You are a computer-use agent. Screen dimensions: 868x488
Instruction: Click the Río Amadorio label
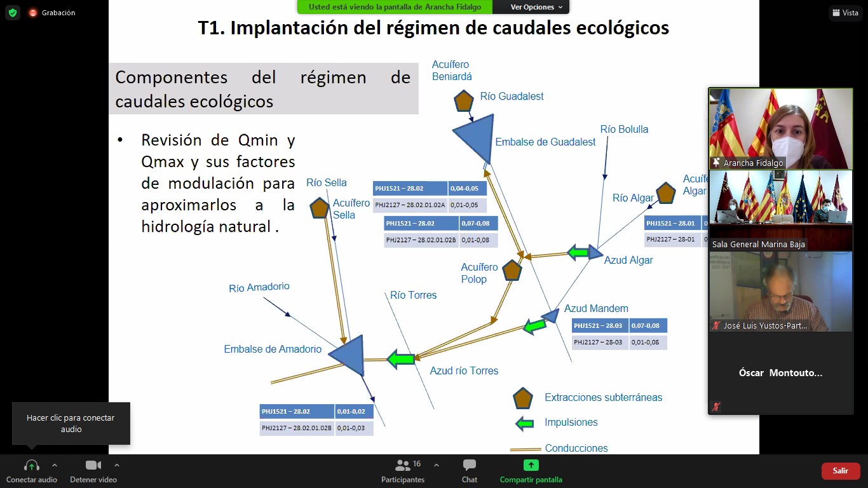259,287
